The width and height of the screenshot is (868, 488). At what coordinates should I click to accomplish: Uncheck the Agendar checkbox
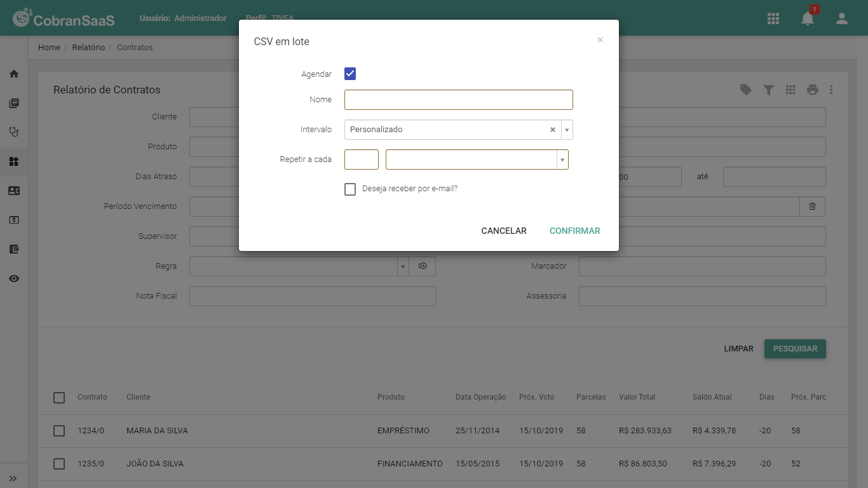click(x=350, y=74)
